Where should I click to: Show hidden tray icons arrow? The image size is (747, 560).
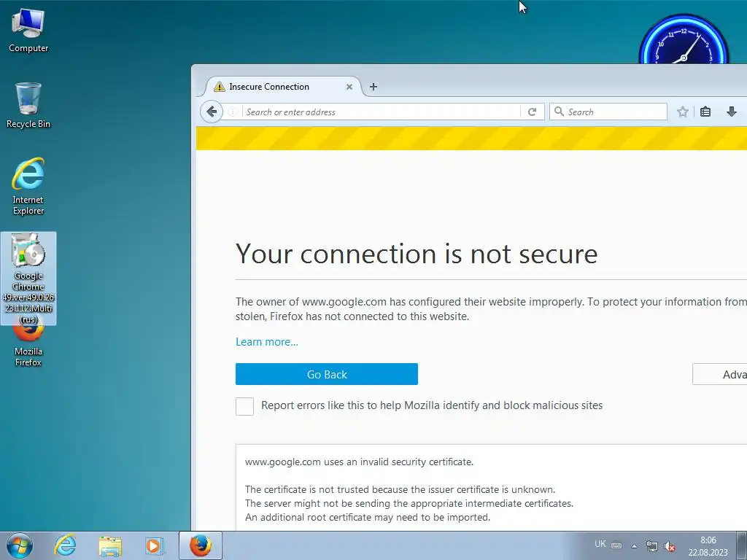click(634, 546)
